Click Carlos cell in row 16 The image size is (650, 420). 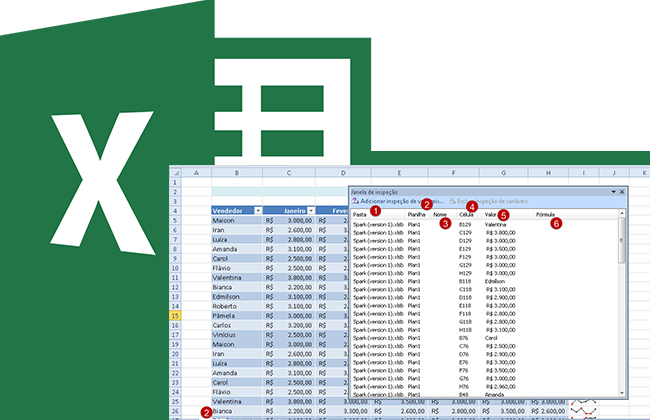[x=237, y=325]
